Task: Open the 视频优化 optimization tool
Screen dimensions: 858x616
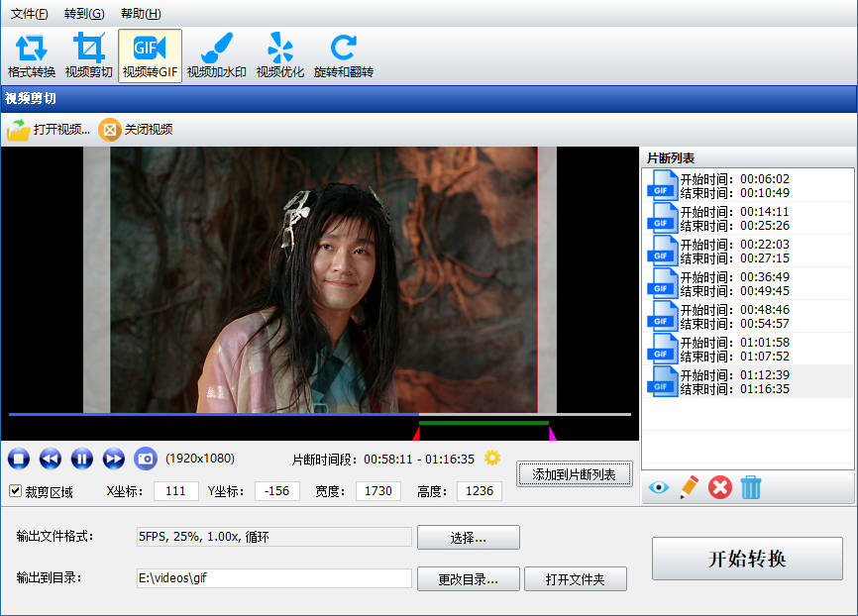Action: point(280,55)
